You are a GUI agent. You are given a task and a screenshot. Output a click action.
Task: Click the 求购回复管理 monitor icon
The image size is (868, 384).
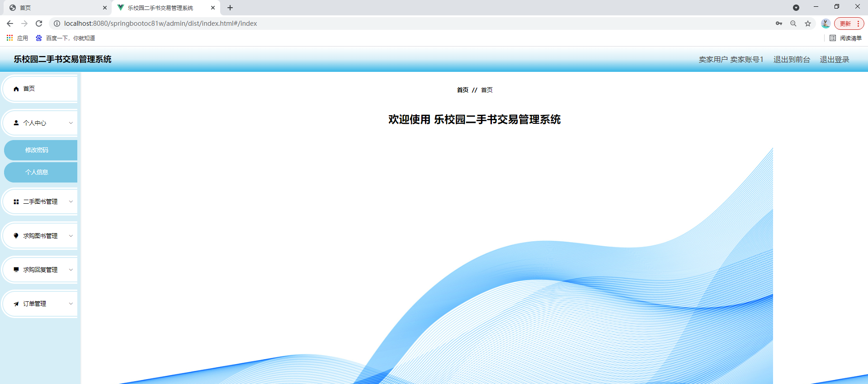[16, 270]
